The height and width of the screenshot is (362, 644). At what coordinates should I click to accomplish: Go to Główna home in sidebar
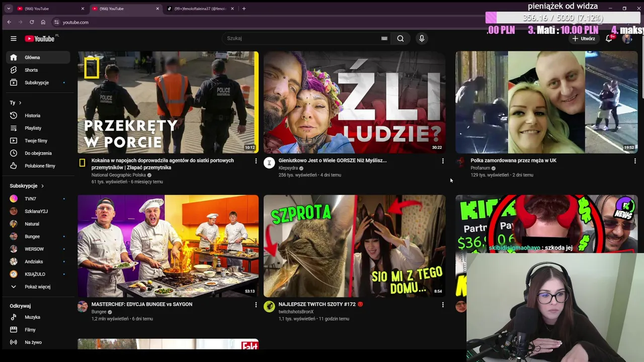[38, 57]
